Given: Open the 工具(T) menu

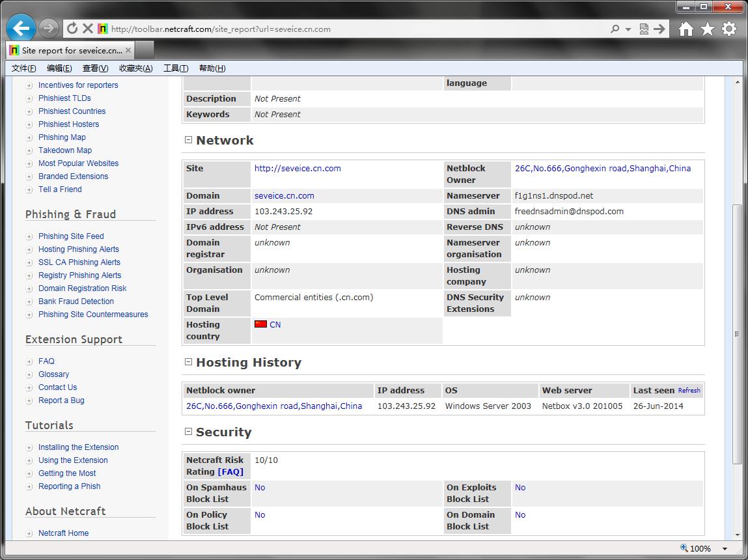Looking at the screenshot, I should (175, 68).
